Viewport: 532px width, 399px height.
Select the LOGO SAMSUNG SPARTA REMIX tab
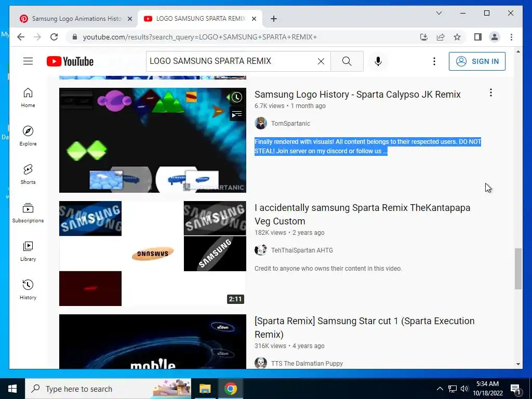[x=201, y=19]
